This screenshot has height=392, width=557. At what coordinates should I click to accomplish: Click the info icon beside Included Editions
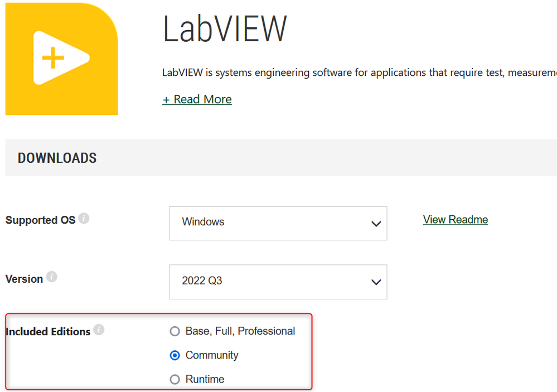(x=99, y=330)
